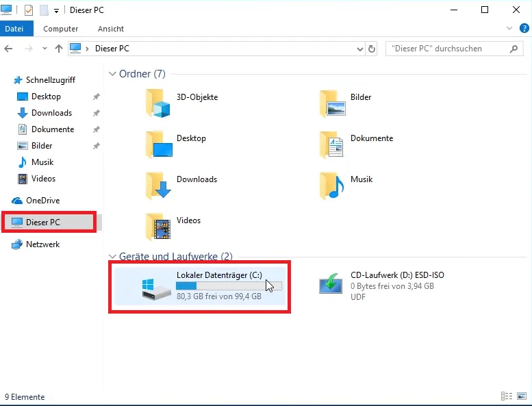Open the Desktop folder icon in Ordner section
The height and width of the screenshot is (406, 532).
pyautogui.click(x=159, y=145)
